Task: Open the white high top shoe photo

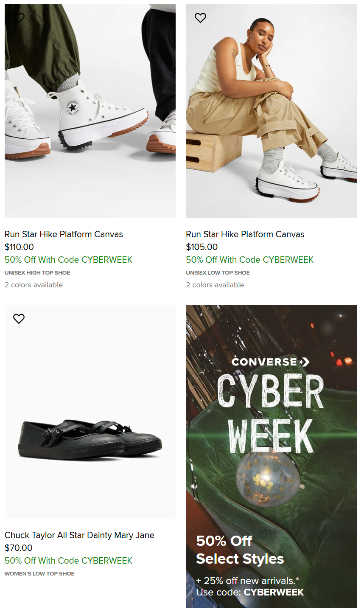Action: (x=90, y=111)
